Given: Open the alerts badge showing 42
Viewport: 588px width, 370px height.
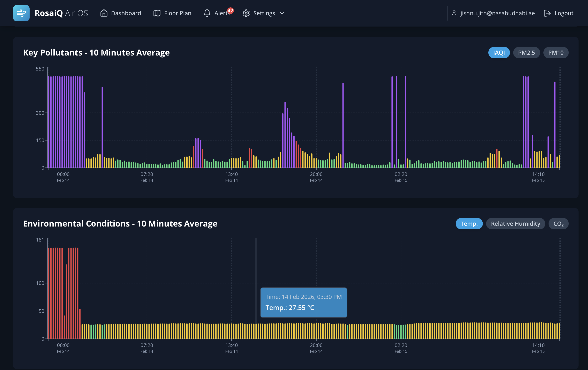Looking at the screenshot, I should [x=230, y=11].
